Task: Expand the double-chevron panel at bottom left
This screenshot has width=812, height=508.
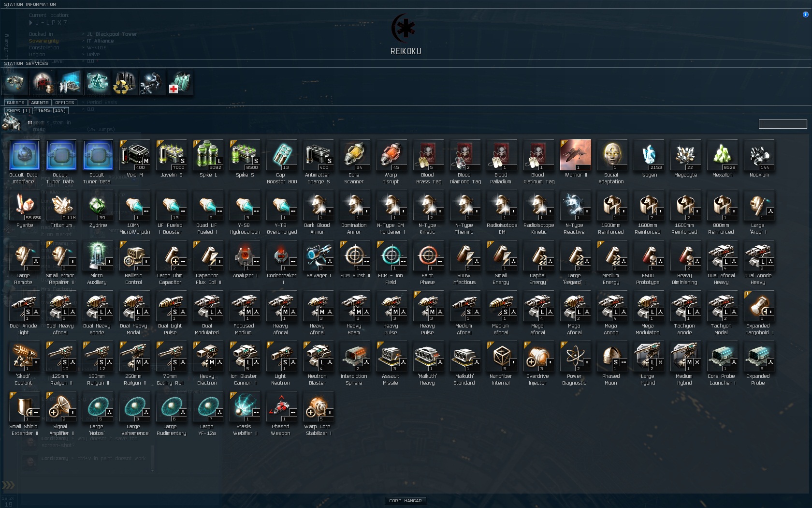Action: coord(8,485)
